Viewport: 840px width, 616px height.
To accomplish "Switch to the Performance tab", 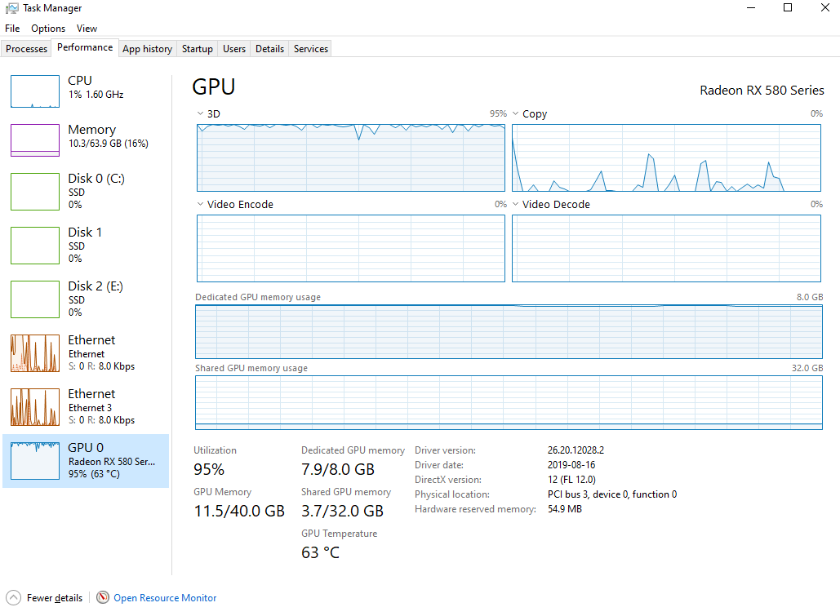I will click(85, 47).
